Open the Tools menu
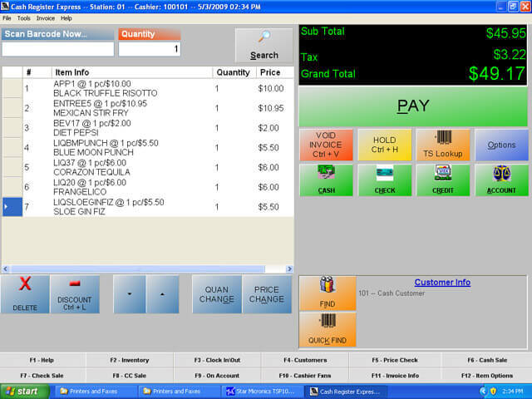This screenshot has height=399, width=532. (x=23, y=17)
